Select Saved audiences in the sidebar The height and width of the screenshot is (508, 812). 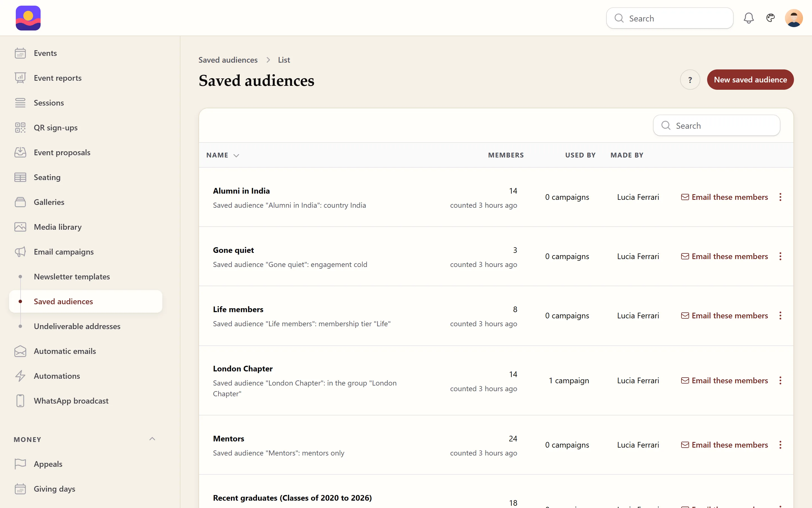(85, 301)
